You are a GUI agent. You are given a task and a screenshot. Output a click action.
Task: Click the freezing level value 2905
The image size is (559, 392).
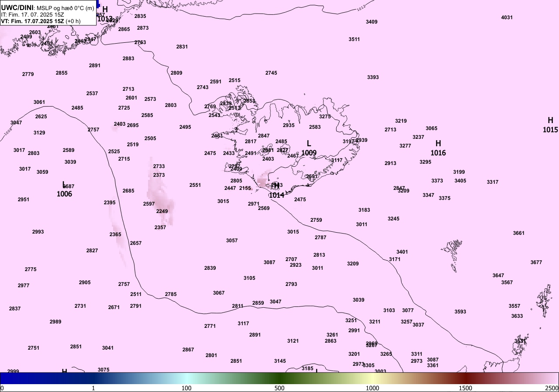[x=85, y=282]
